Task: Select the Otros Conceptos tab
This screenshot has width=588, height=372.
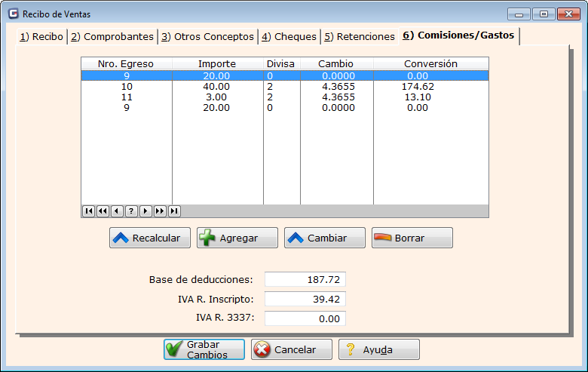Action: [x=207, y=36]
